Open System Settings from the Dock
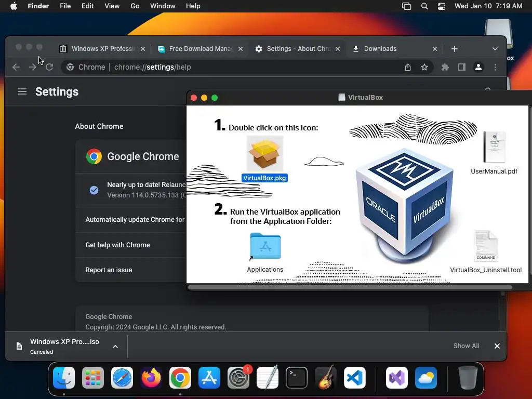This screenshot has height=399, width=532. coord(238,378)
